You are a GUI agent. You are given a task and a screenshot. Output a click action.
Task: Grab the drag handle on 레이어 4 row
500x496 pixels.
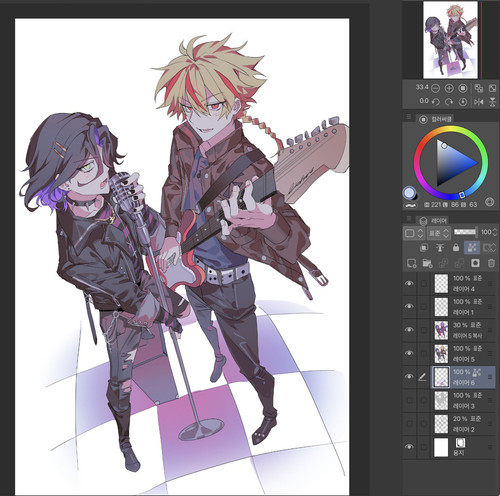[490, 283]
